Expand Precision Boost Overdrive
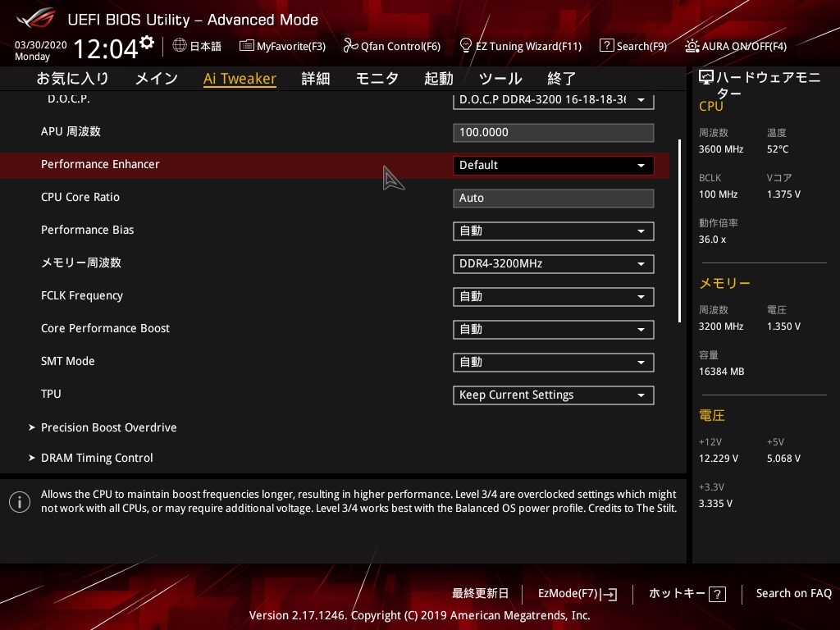This screenshot has width=840, height=630. tap(108, 427)
